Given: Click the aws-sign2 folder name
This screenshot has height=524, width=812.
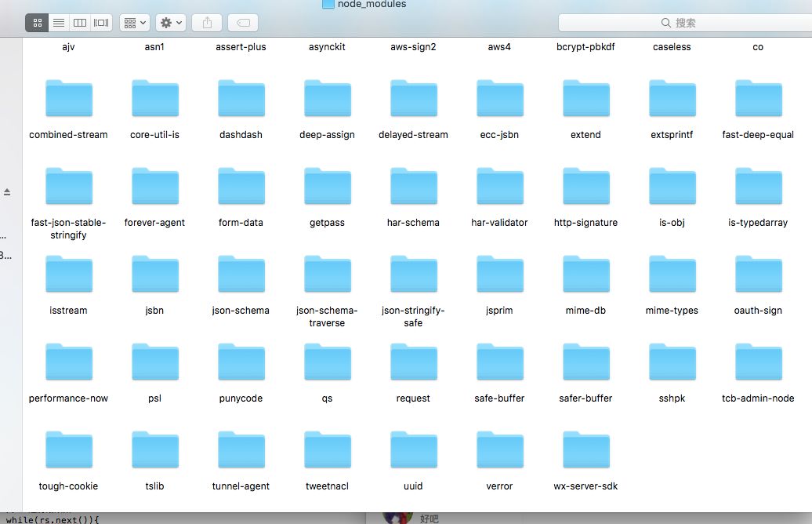Looking at the screenshot, I should (413, 47).
